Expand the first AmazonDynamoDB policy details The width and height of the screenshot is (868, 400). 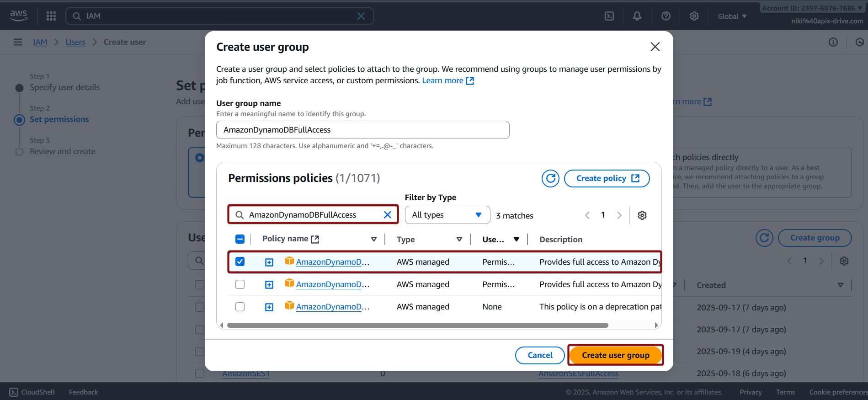click(269, 262)
